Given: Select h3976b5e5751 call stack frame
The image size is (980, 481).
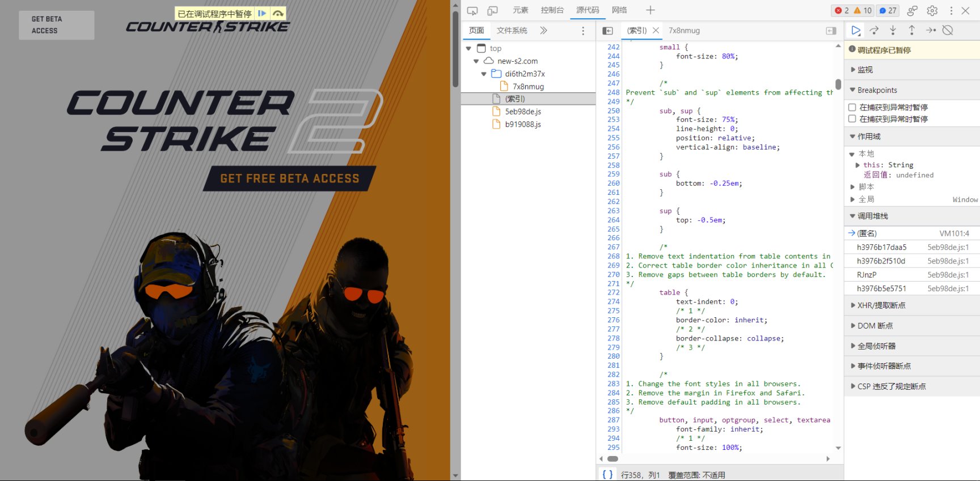Looking at the screenshot, I should click(x=912, y=288).
